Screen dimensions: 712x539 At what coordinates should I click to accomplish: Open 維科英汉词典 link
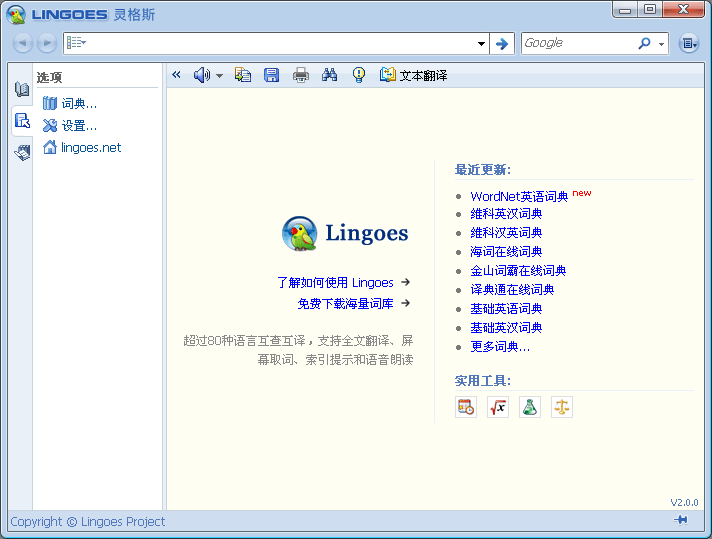pyautogui.click(x=506, y=214)
